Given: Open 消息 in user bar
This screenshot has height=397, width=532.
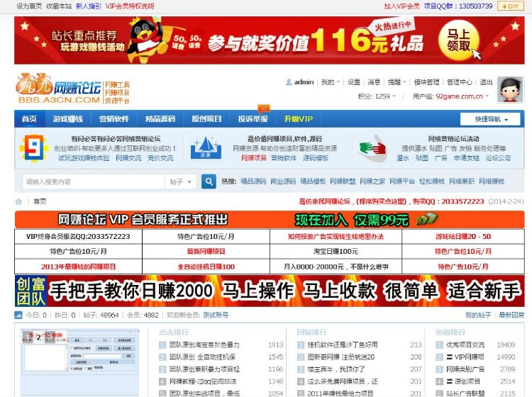Looking at the screenshot, I should pos(374,82).
